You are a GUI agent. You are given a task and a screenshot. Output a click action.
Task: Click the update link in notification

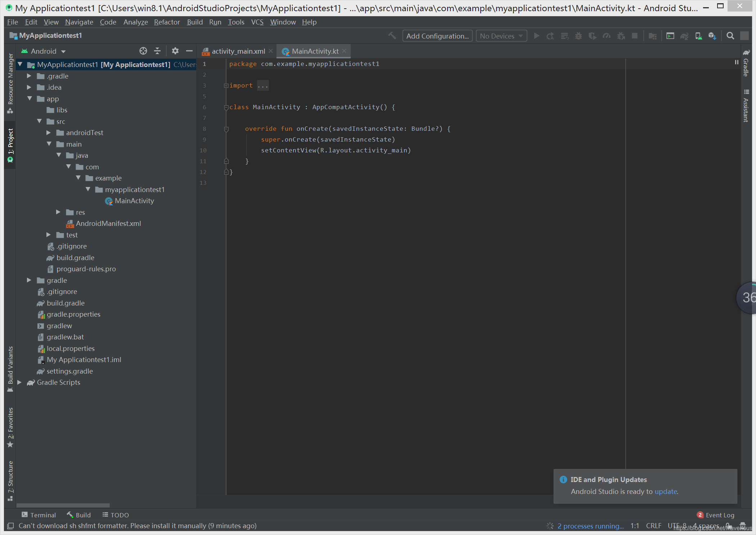click(666, 491)
